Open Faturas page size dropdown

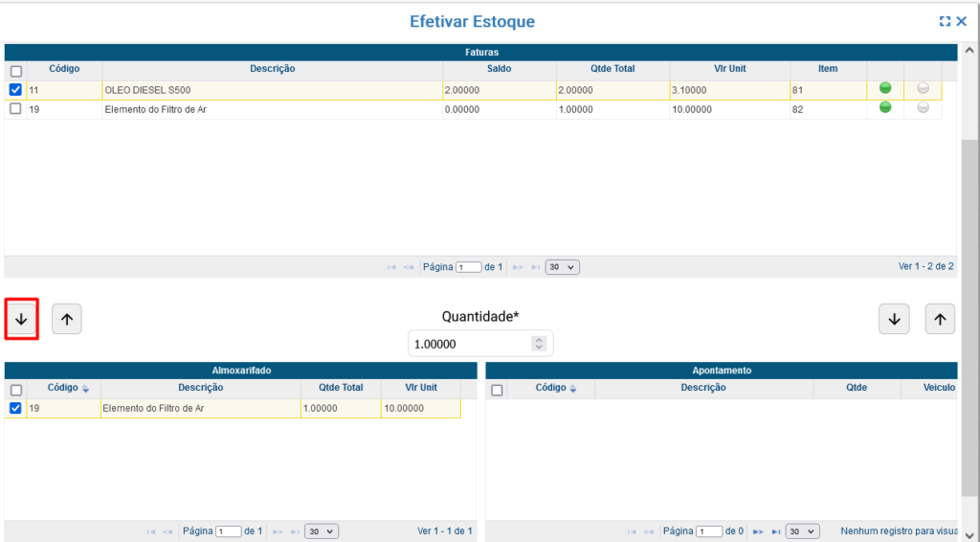coord(562,267)
